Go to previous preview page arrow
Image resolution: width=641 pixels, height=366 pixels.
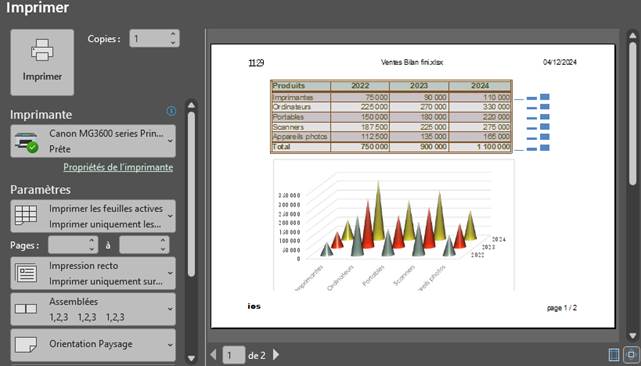[213, 354]
